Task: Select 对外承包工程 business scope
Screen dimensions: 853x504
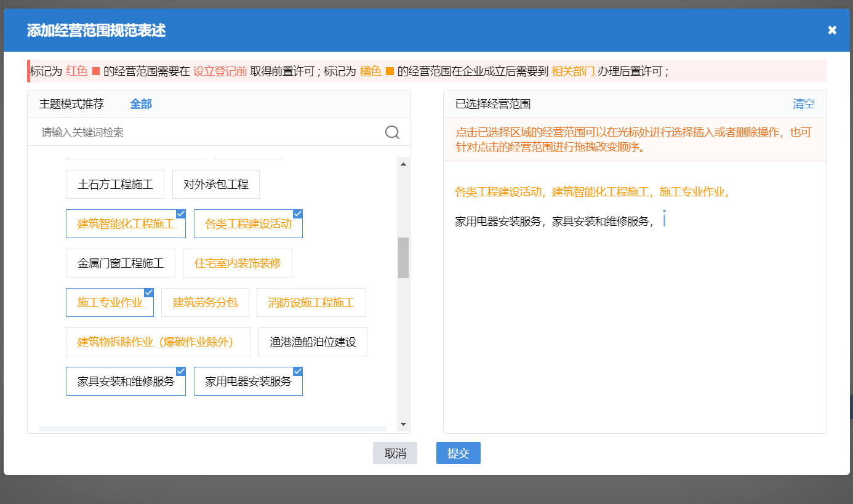Action: [x=216, y=184]
